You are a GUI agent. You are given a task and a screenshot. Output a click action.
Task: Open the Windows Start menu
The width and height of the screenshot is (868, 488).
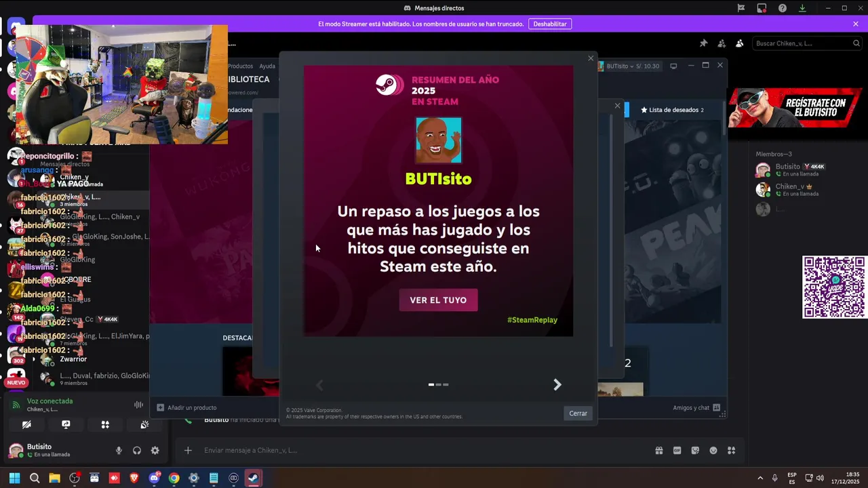[14, 478]
